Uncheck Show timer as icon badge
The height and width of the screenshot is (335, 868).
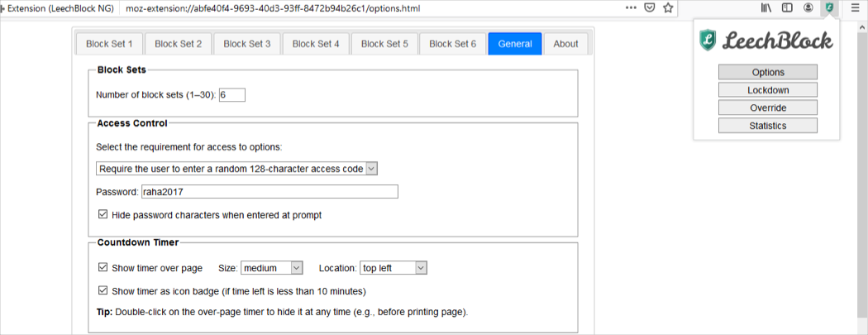tap(103, 291)
